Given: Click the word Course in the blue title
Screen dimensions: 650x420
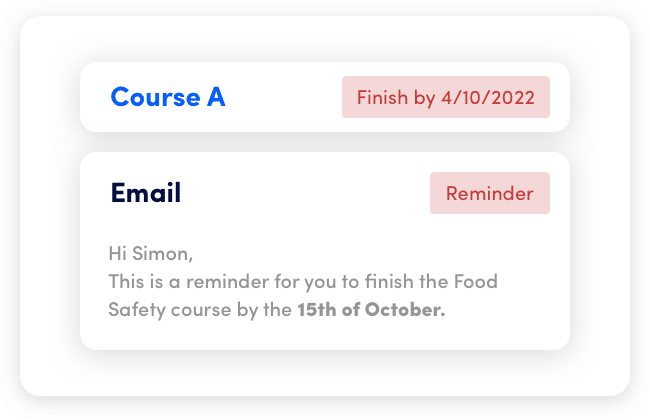Looking at the screenshot, I should [155, 98].
